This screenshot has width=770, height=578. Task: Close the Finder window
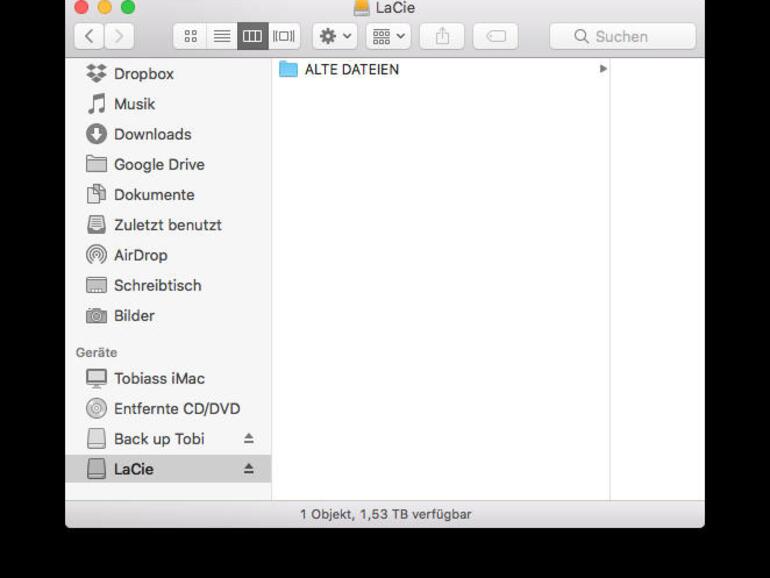(x=82, y=6)
